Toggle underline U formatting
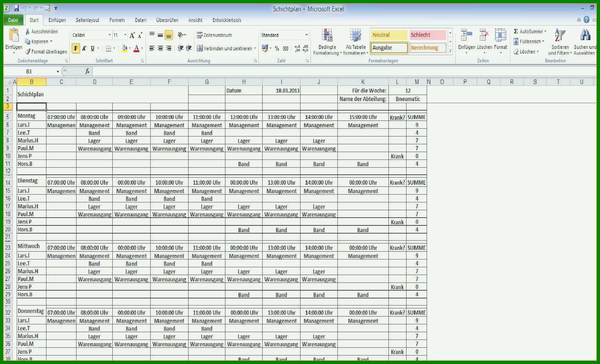600x364 pixels. (x=92, y=49)
